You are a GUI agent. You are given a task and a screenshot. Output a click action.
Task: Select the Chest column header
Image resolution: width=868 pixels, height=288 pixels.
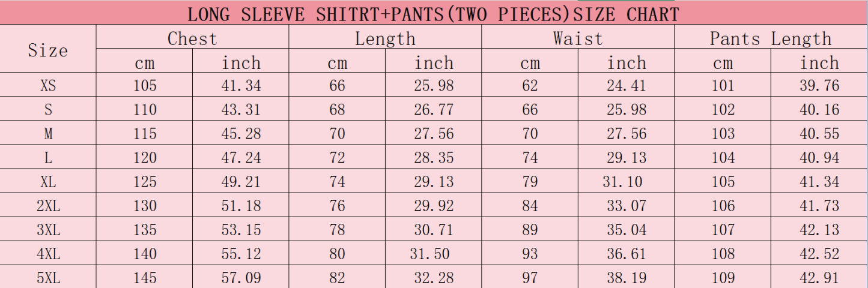[x=192, y=37]
